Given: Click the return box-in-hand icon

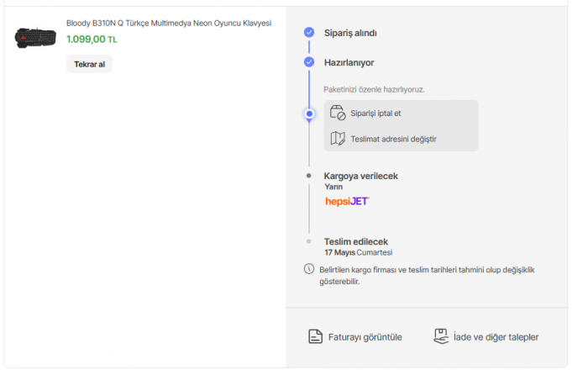Looking at the screenshot, I should (441, 336).
